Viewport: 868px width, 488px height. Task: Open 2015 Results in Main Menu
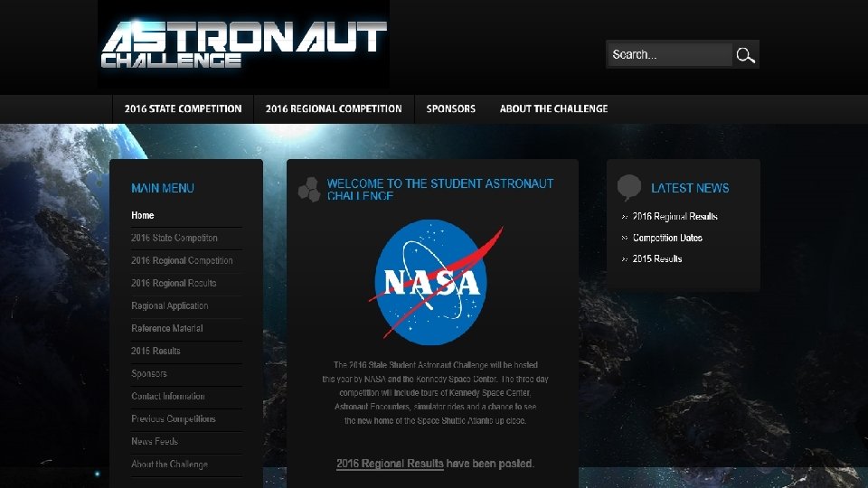pos(156,351)
